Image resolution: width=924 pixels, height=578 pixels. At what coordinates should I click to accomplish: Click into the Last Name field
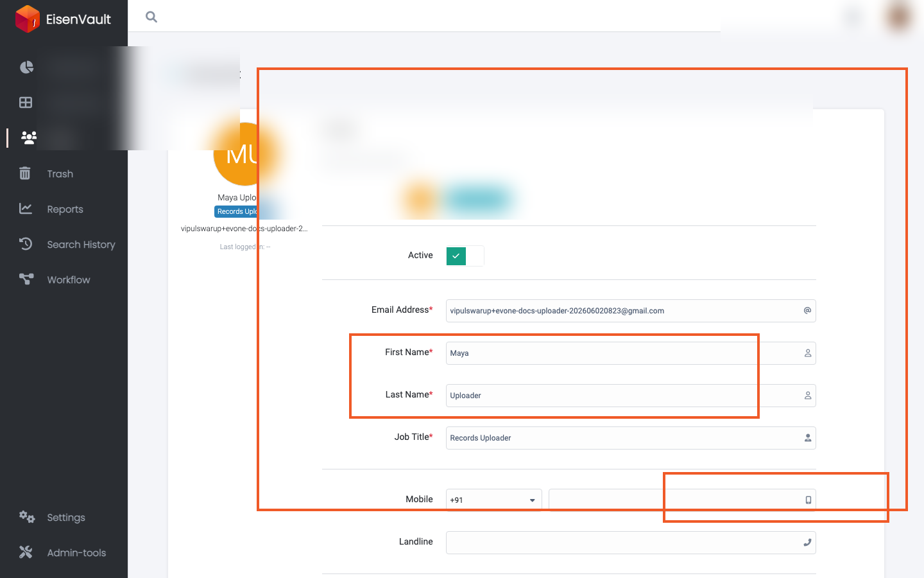coord(631,396)
